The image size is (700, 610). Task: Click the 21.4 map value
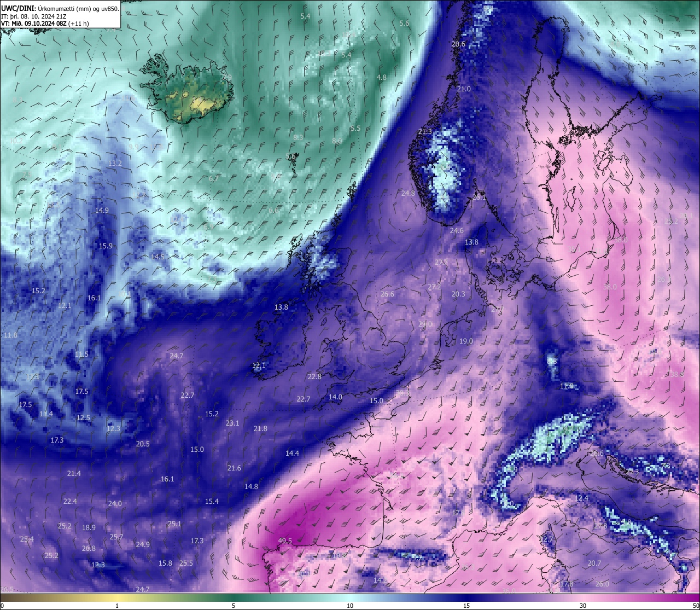(x=74, y=473)
